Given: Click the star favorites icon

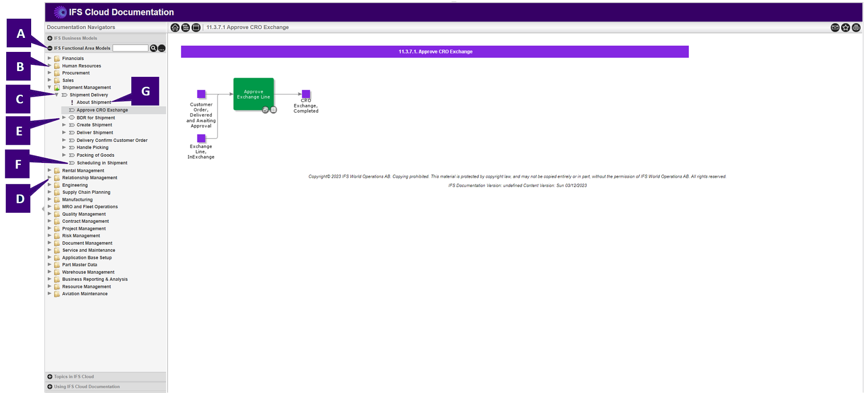Looking at the screenshot, I should (x=846, y=28).
